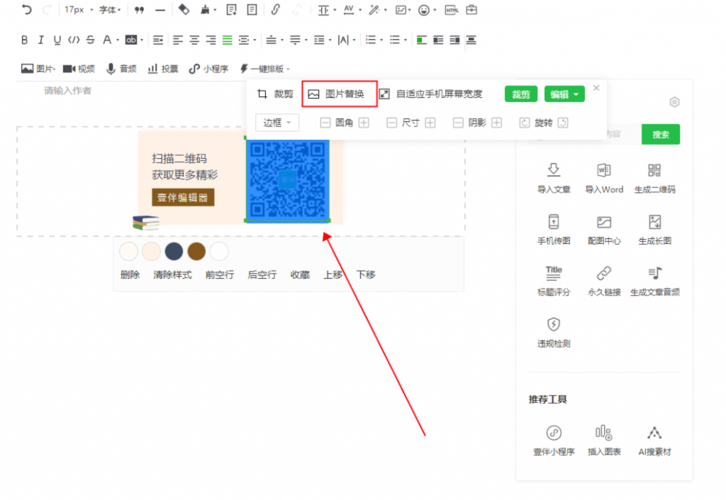The image size is (726, 500).
Task: Increase 阴影 shadow with plus
Action: [497, 123]
